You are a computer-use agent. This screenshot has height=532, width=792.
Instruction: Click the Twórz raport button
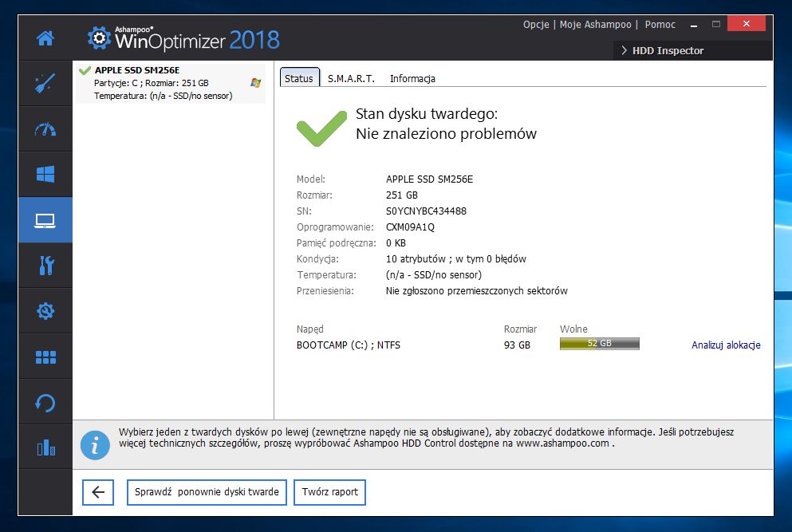pyautogui.click(x=330, y=492)
